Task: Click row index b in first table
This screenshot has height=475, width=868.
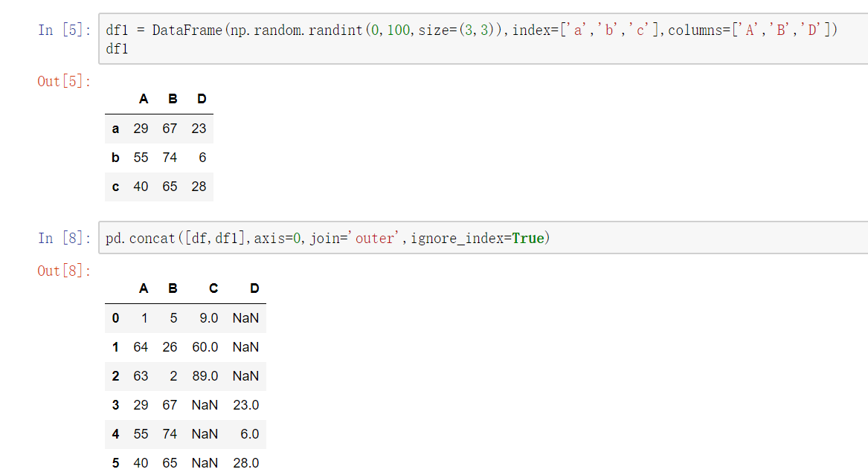Action: (x=115, y=158)
